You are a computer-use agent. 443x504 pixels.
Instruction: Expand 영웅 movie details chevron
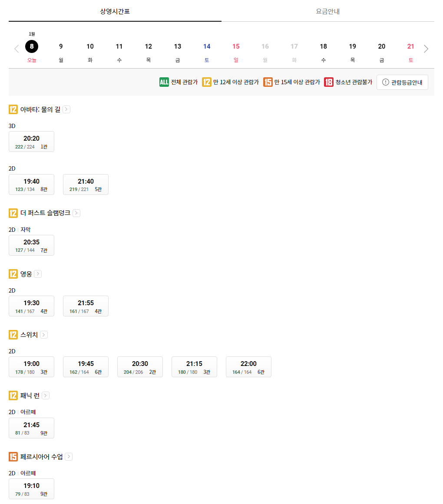pyautogui.click(x=38, y=274)
